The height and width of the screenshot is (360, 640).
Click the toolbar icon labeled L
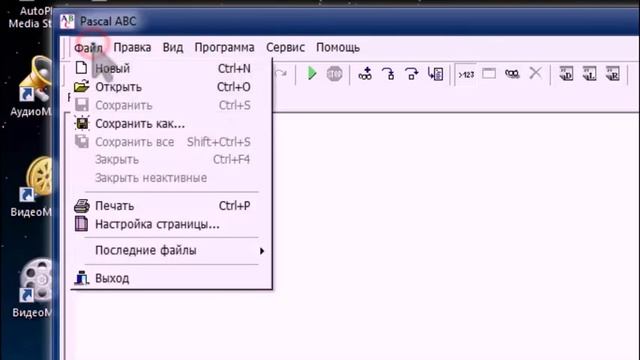[x=589, y=74]
